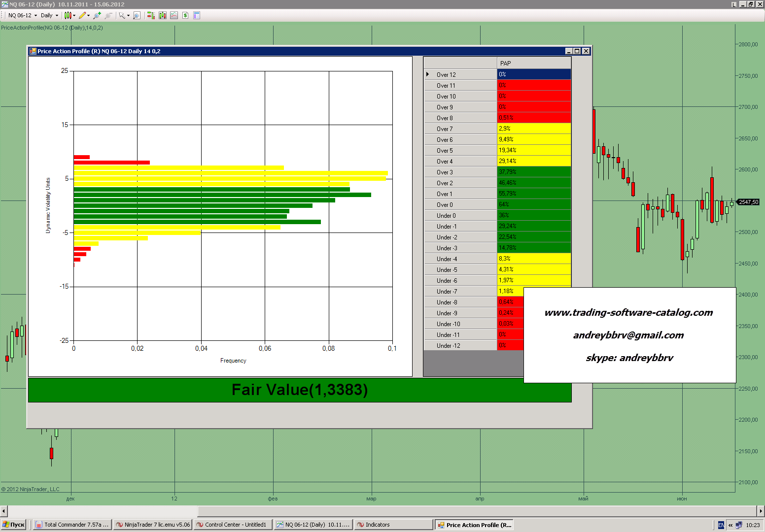Viewport: 765px width, 532px height.
Task: Open the cursor pointer type dropdown
Action: tap(124, 15)
